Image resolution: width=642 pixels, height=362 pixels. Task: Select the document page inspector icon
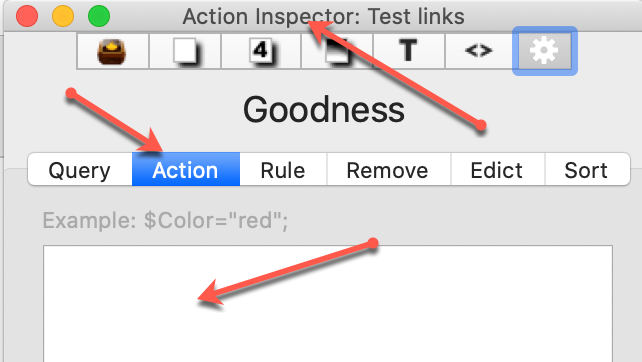click(x=337, y=51)
